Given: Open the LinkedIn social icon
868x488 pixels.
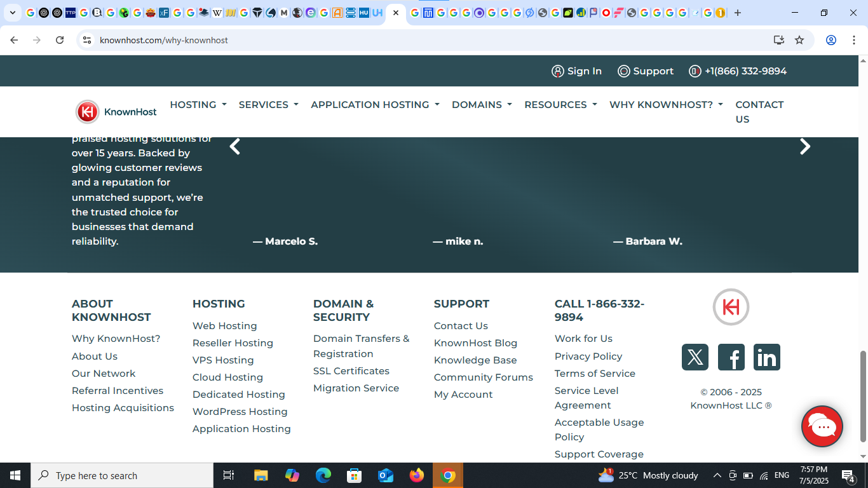Looking at the screenshot, I should point(767,357).
